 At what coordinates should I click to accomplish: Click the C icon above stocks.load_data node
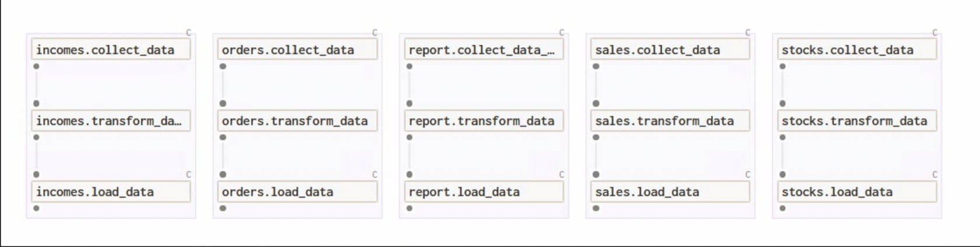click(935, 175)
